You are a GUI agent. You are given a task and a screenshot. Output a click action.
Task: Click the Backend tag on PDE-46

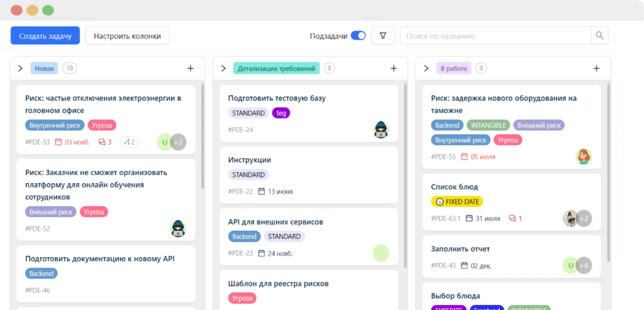[42, 274]
